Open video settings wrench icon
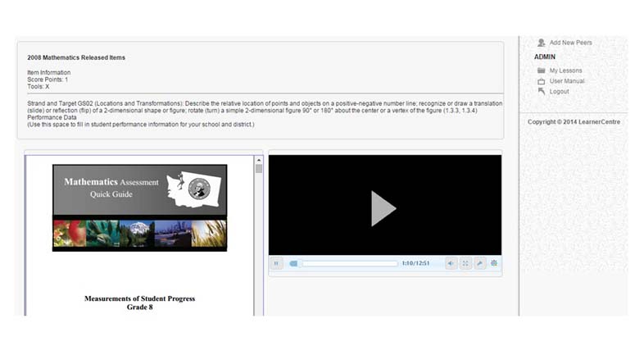Viewport: 644px width, 355px height. [x=479, y=264]
